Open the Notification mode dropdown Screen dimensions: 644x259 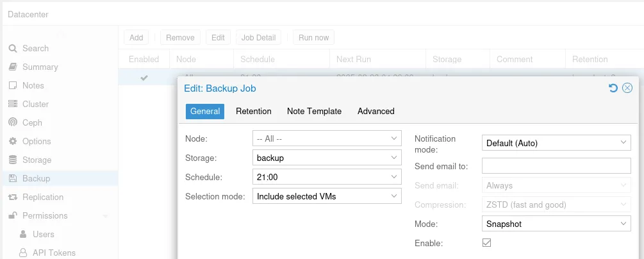pyautogui.click(x=556, y=143)
